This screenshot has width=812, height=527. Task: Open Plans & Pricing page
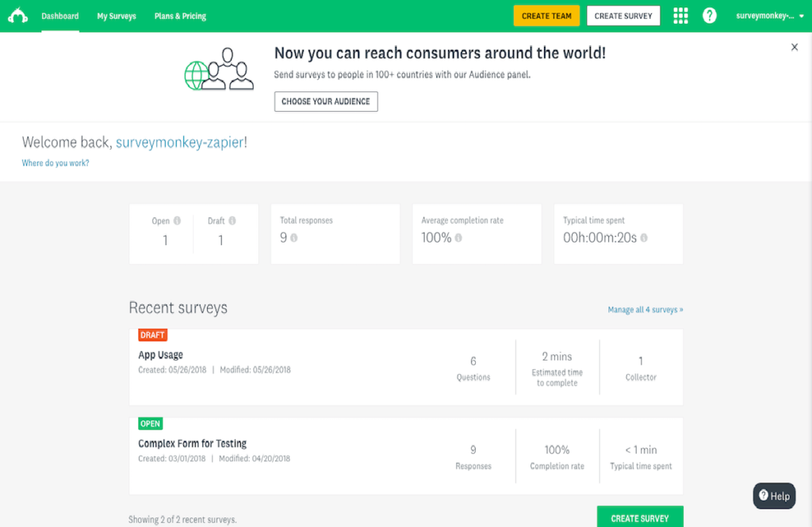click(x=180, y=16)
